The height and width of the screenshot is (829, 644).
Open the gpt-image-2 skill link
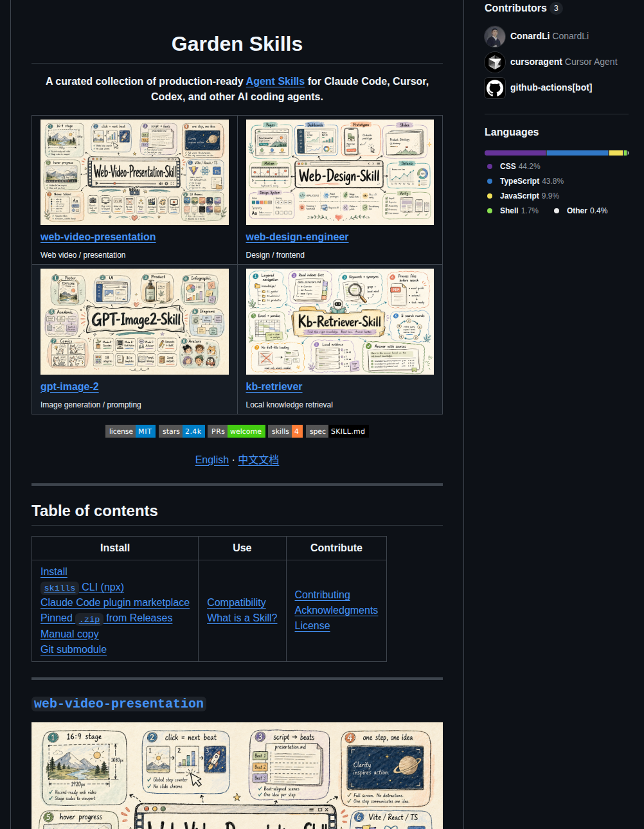point(69,387)
